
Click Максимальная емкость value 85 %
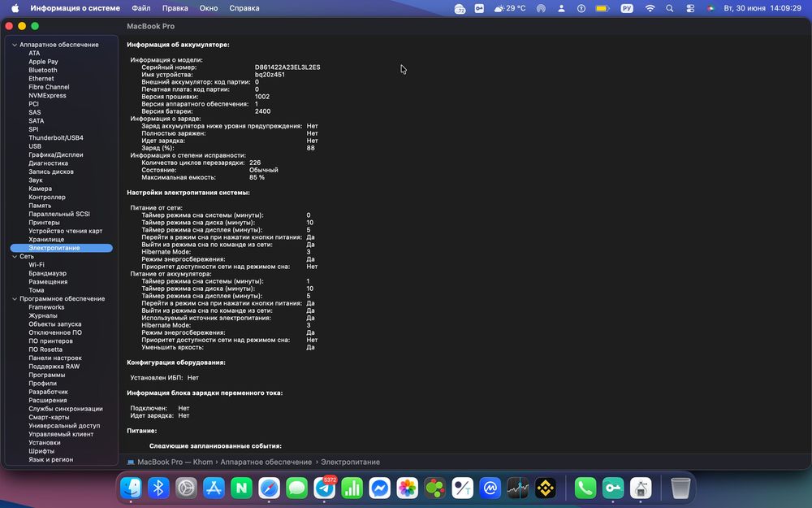[x=257, y=177]
